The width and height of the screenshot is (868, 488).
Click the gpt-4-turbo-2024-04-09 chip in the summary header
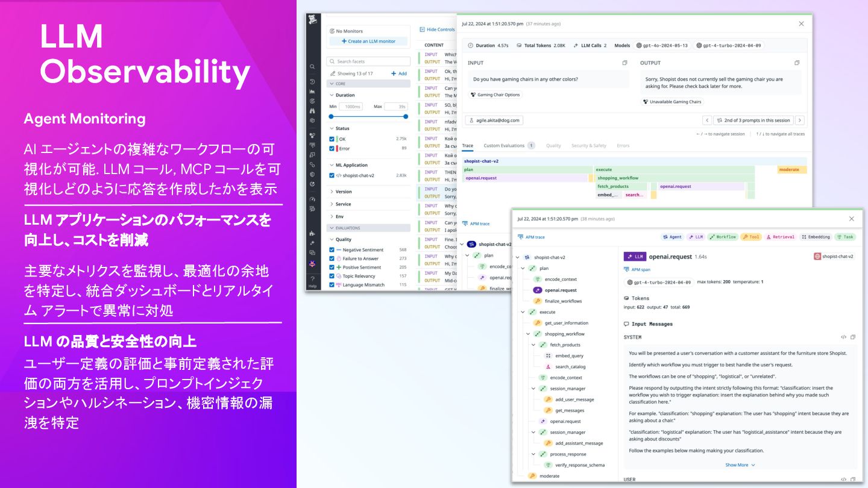pyautogui.click(x=729, y=45)
